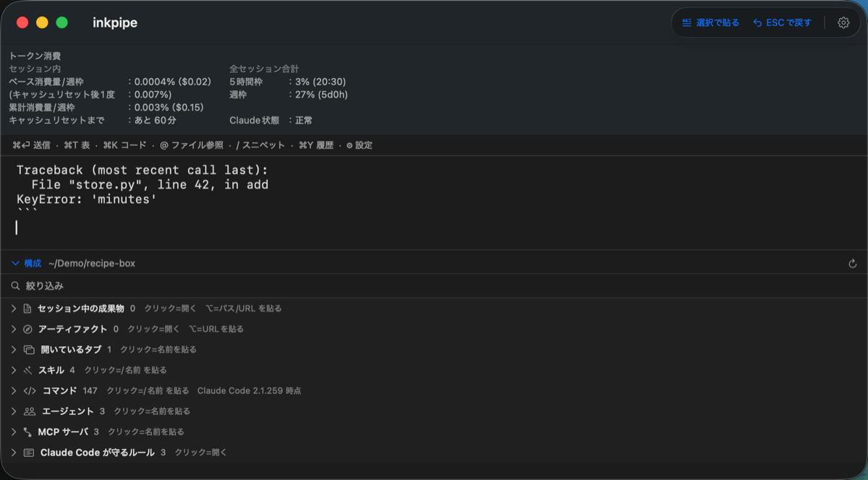The height and width of the screenshot is (480, 868).
Task: Click the sparkle wand icon for スキル
Action: coord(27,370)
